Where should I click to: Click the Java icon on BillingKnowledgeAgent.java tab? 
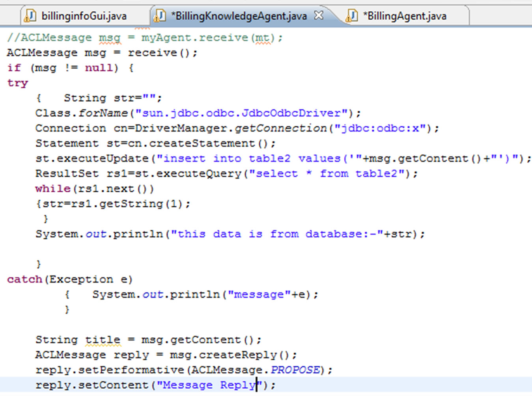click(160, 16)
